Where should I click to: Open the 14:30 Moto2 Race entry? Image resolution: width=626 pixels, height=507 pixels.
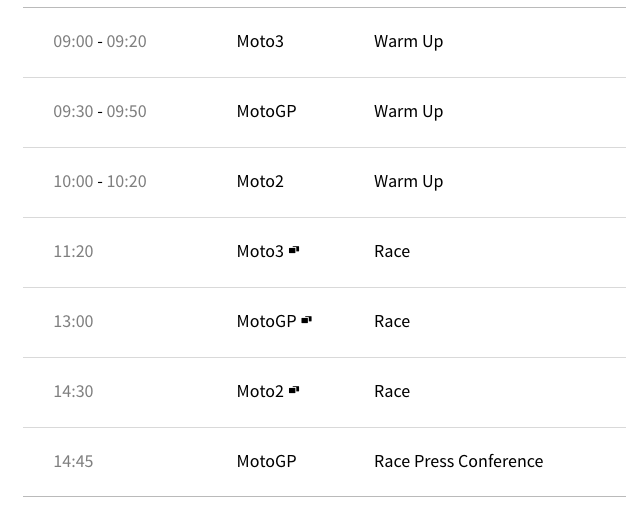392,391
